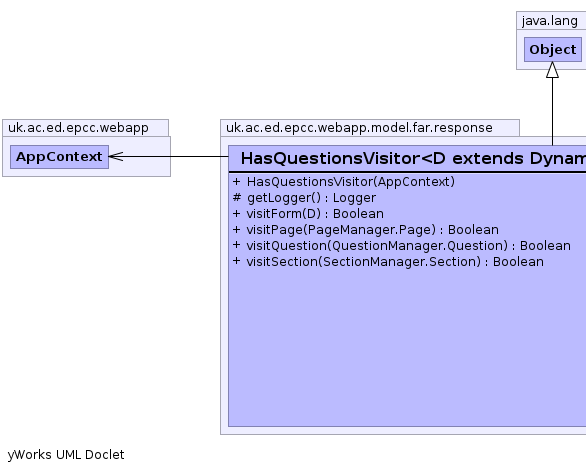Click the public + marker beside visitForm
The height and width of the screenshot is (472, 586).
click(x=236, y=213)
